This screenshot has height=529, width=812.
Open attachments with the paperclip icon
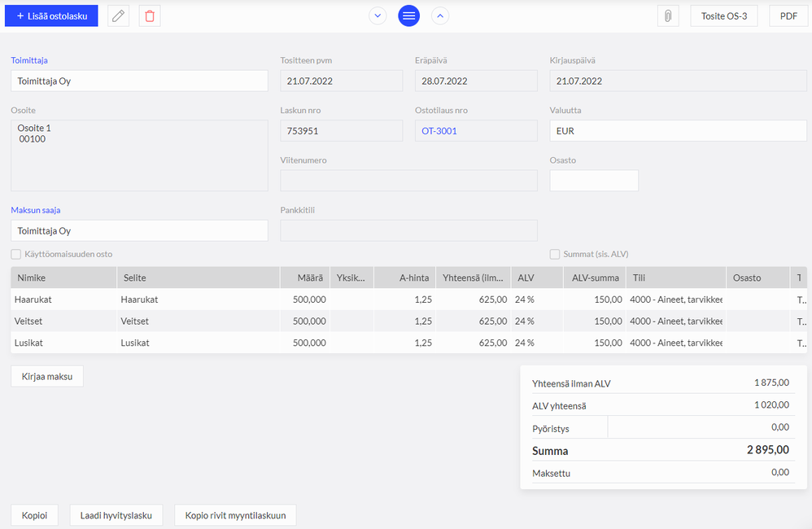(x=668, y=16)
